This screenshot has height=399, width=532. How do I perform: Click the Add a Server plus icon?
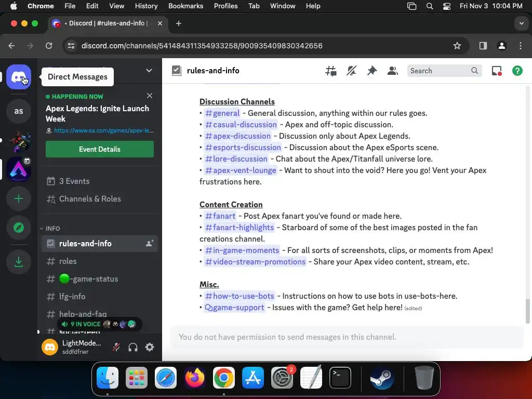19,198
